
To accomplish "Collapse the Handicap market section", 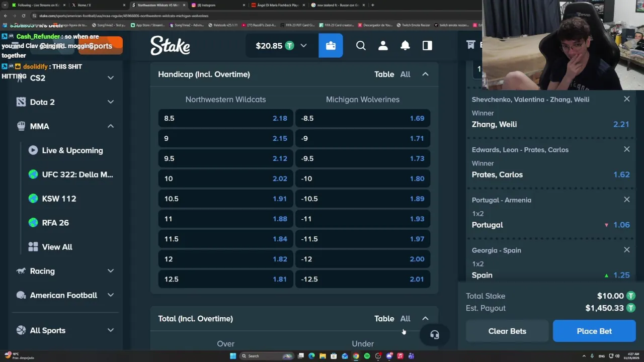I will tap(425, 74).
